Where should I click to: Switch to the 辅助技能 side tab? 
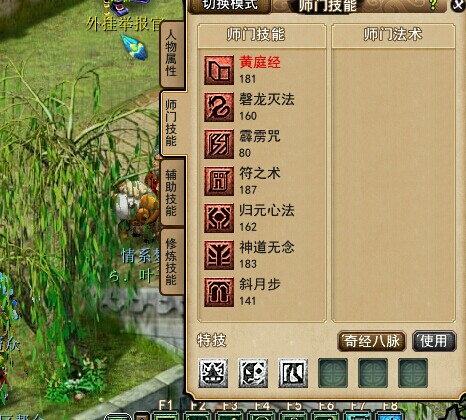click(x=172, y=192)
